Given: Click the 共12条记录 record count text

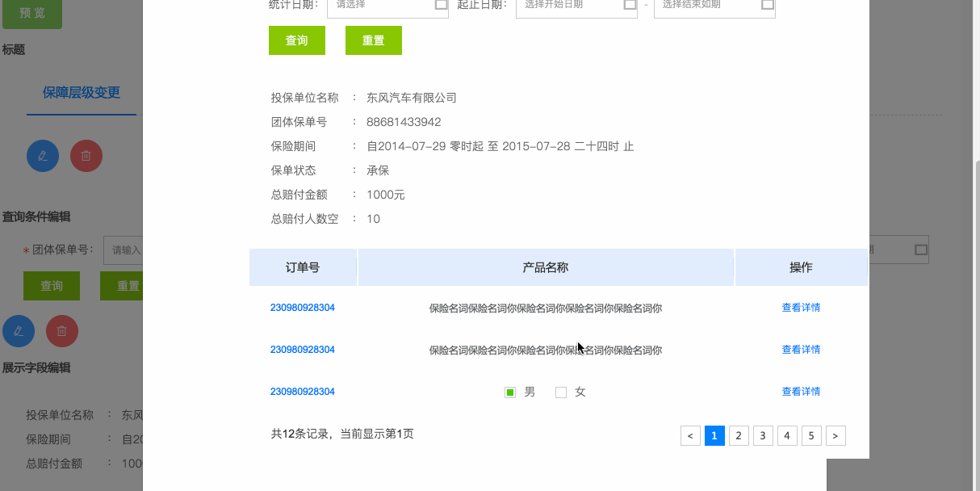Looking at the screenshot, I should [x=342, y=434].
